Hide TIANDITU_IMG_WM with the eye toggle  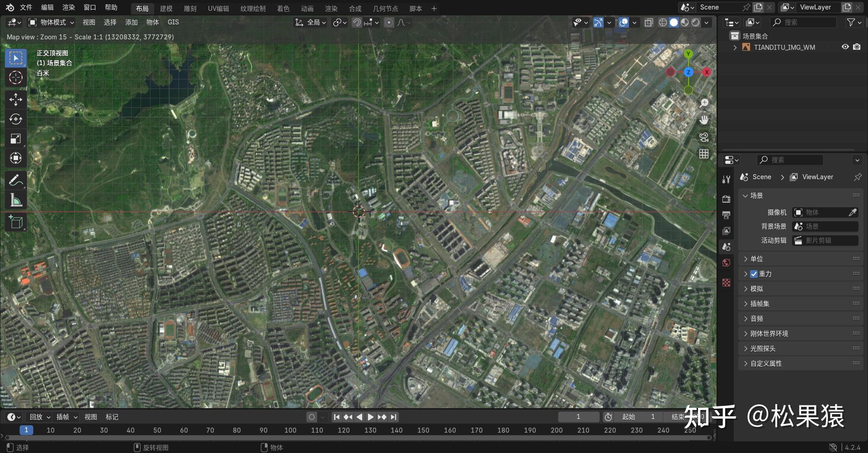click(x=845, y=47)
